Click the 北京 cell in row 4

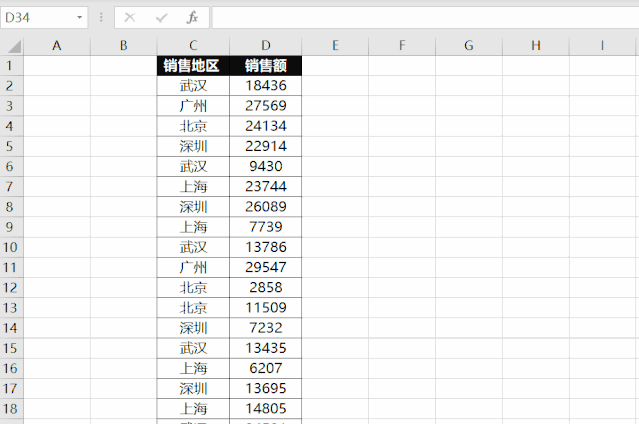point(193,126)
